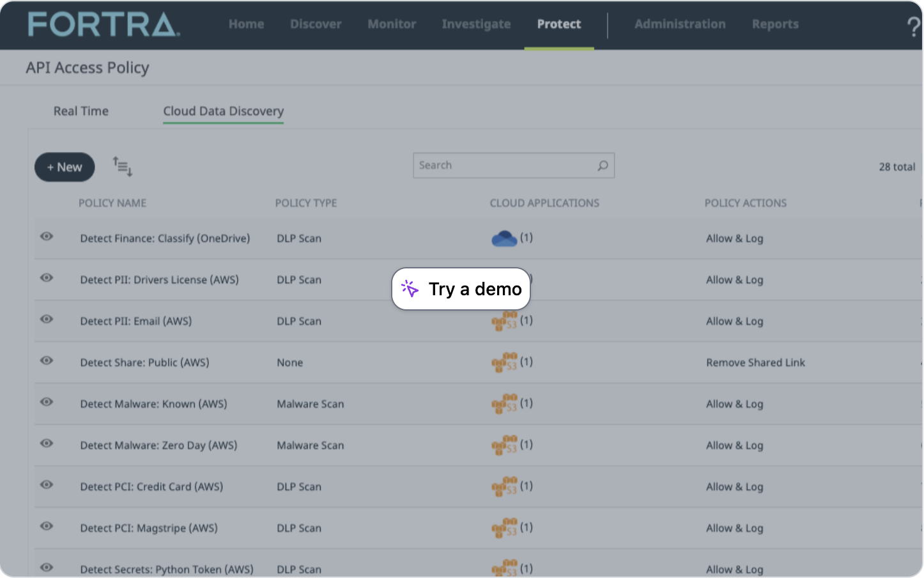Viewport: 924px width, 579px height.
Task: Open the Protect menu
Action: click(559, 24)
